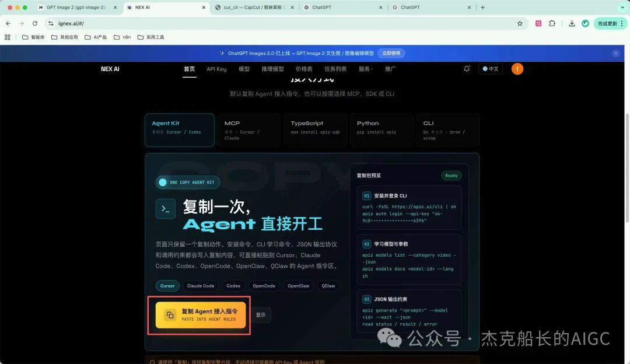This screenshot has height=364, width=630.
Task: Switch to GPT Image 2 browser tab
Action: [x=77, y=7]
